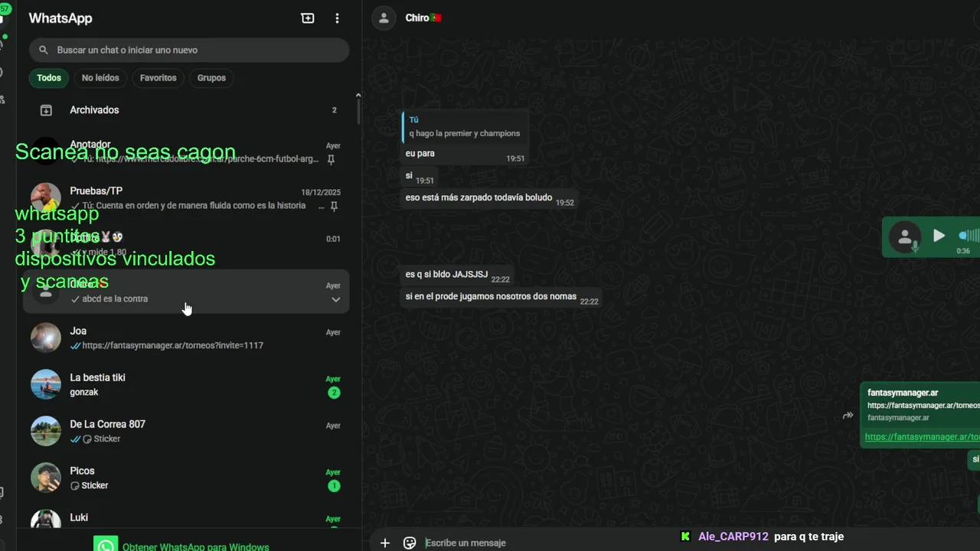The width and height of the screenshot is (980, 551).
Task: Click La bestia tiki's profile picture
Action: tap(46, 384)
